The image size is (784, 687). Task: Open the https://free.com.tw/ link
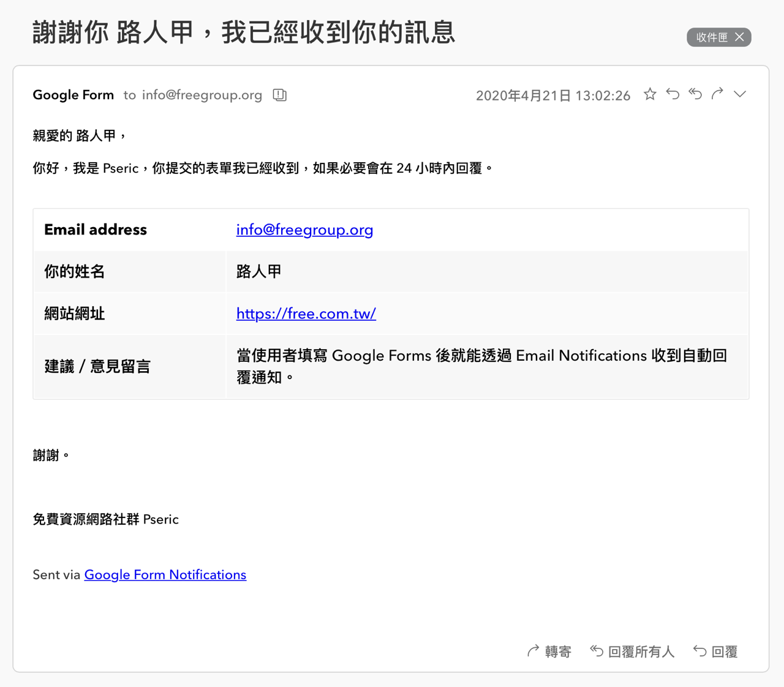(306, 313)
